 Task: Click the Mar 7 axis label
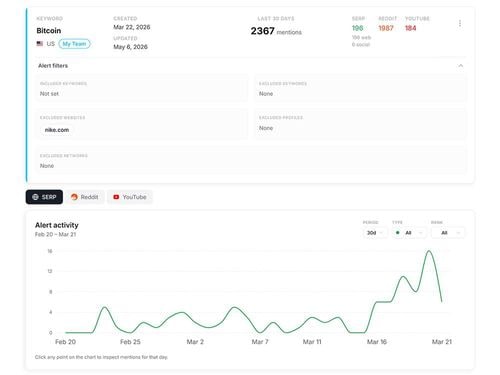pos(260,342)
